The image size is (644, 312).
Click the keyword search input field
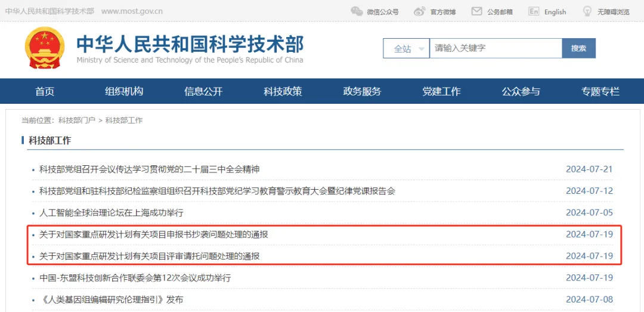[495, 48]
